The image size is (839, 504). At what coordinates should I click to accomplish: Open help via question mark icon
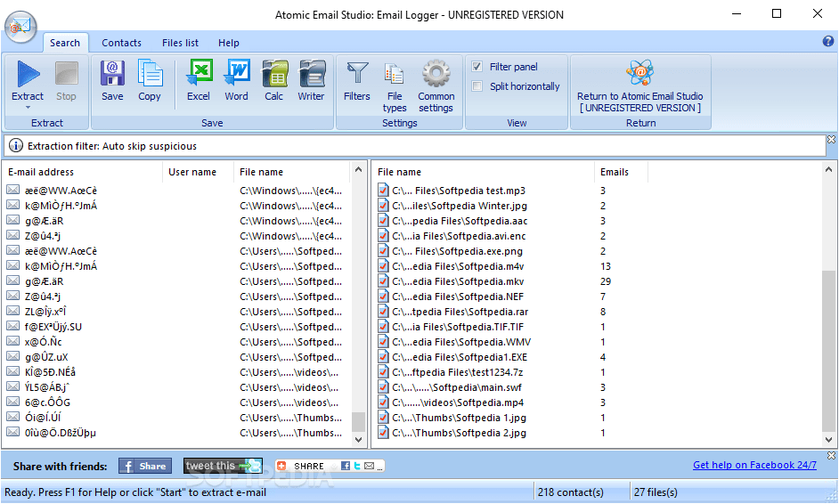[827, 41]
